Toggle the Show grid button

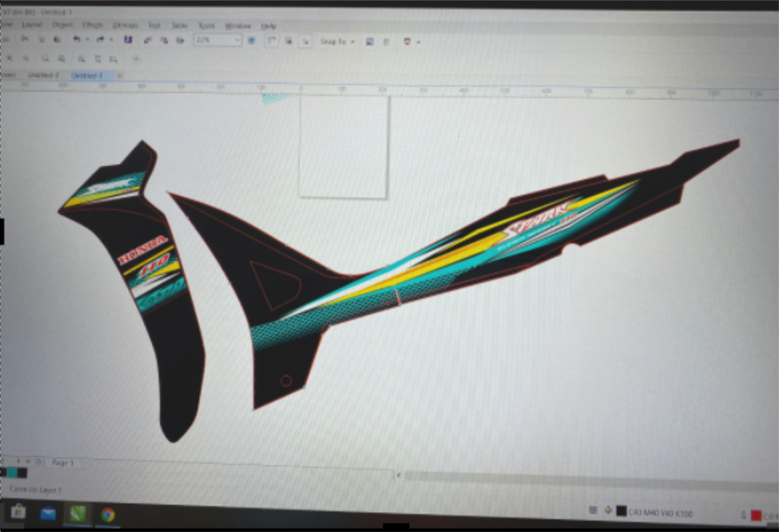click(288, 41)
